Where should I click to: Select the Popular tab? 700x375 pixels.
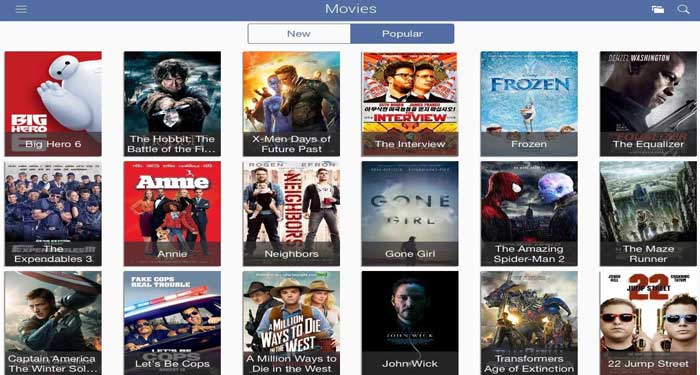pyautogui.click(x=402, y=33)
